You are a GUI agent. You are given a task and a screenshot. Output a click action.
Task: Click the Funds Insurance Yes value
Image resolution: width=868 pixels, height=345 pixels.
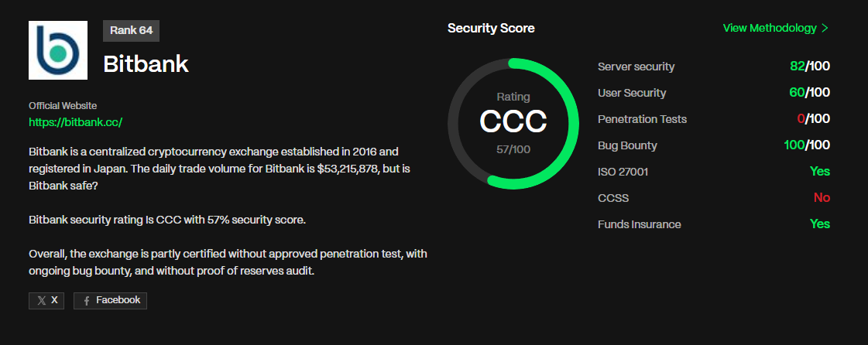tap(820, 224)
